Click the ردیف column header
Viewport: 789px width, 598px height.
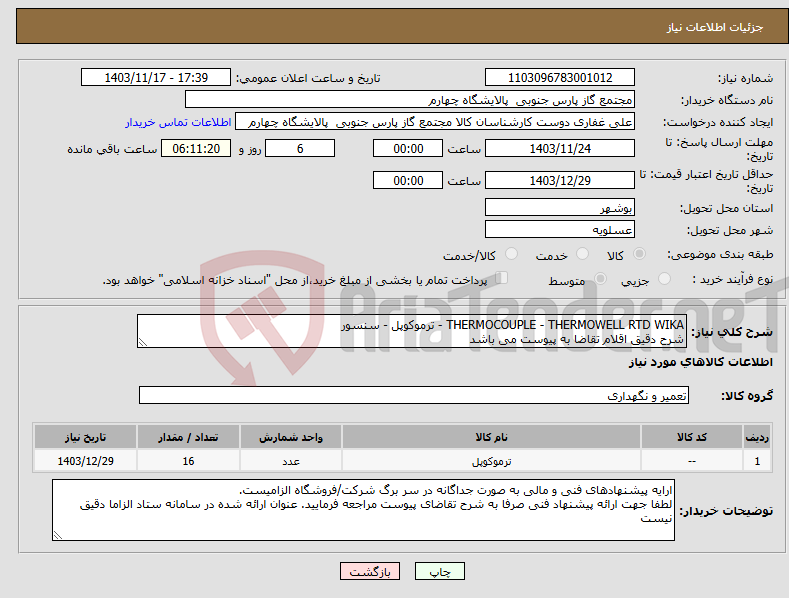pyautogui.click(x=757, y=437)
